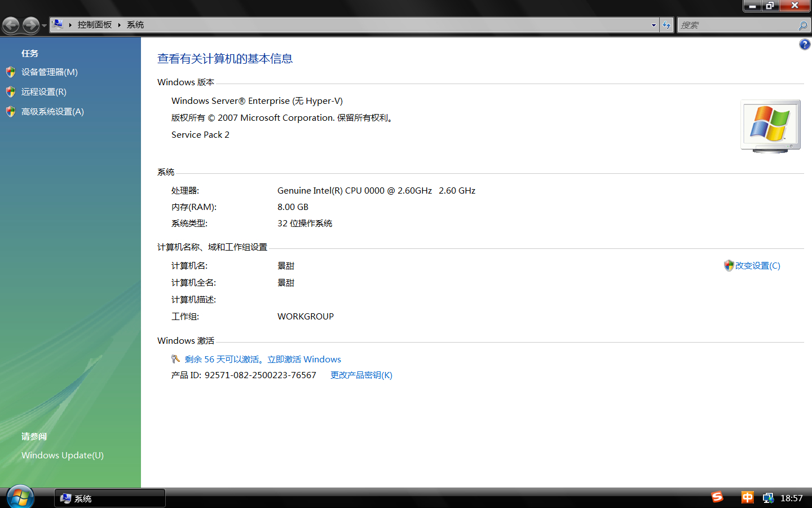The width and height of the screenshot is (812, 508).
Task: Select the 控制面板 breadcrumb
Action: click(x=95, y=25)
